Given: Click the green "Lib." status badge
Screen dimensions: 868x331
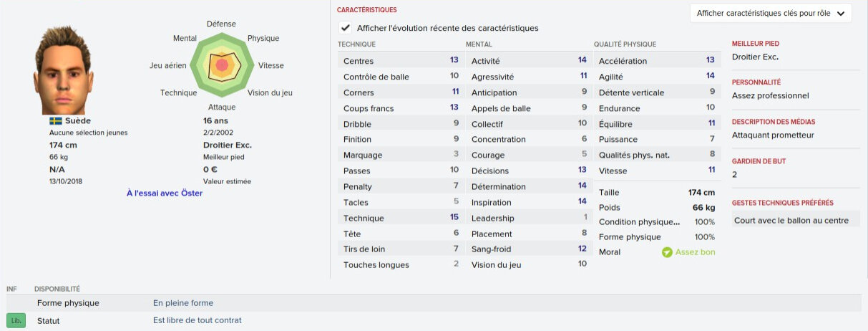Looking at the screenshot, I should (16, 320).
